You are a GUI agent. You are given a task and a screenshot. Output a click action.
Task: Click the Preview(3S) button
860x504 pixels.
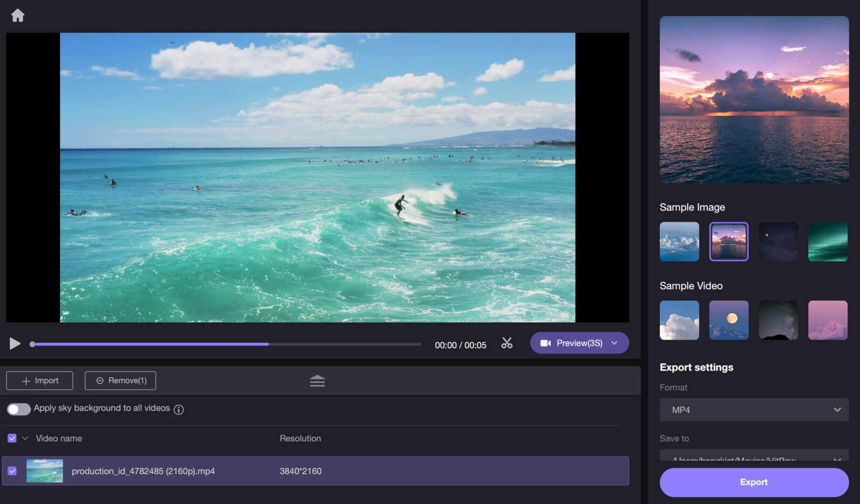click(x=579, y=343)
